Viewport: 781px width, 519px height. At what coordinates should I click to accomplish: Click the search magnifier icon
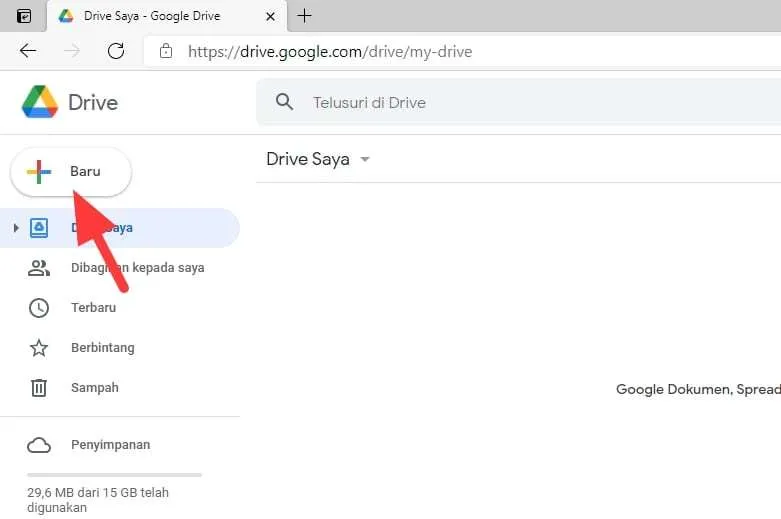tap(284, 102)
